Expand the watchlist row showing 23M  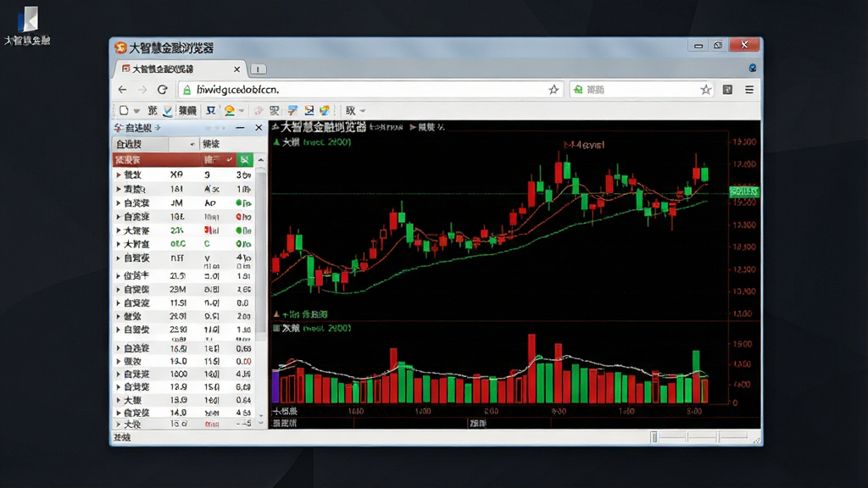118,290
